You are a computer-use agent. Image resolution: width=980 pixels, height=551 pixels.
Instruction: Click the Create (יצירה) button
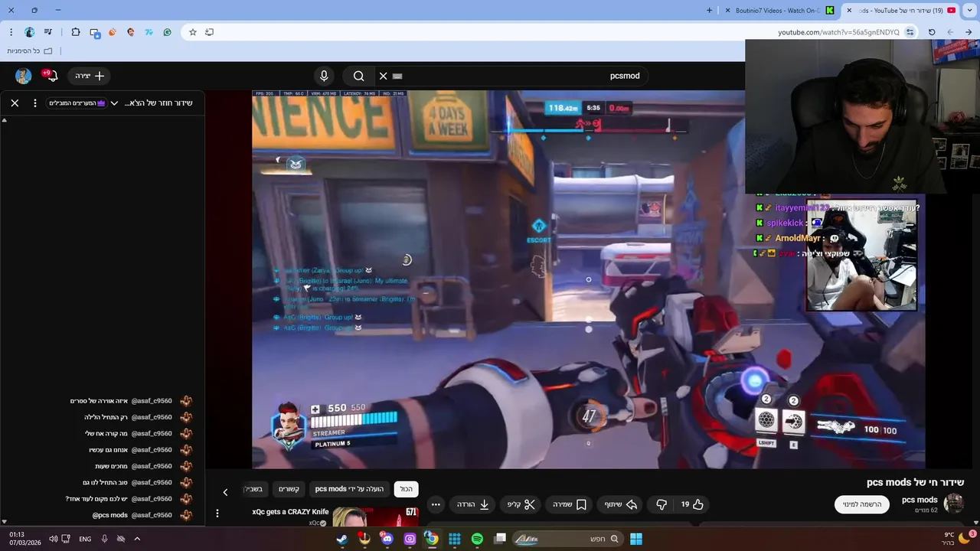(90, 76)
